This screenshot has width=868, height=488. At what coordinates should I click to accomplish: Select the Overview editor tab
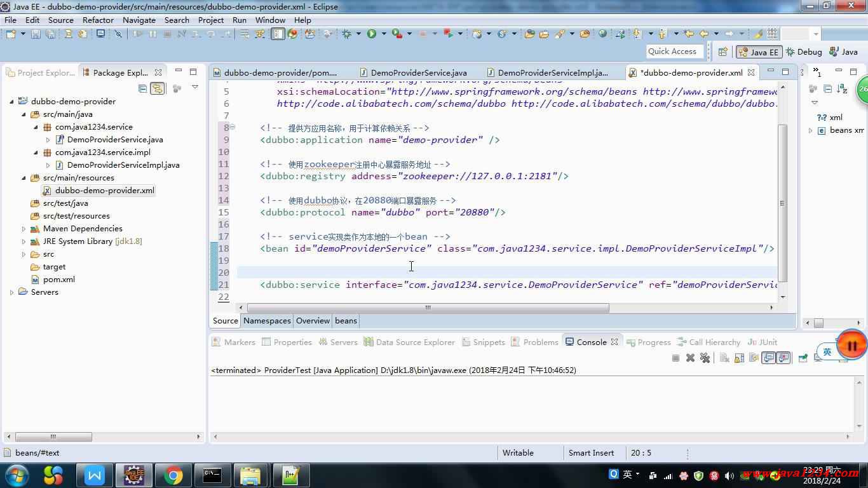pyautogui.click(x=313, y=321)
